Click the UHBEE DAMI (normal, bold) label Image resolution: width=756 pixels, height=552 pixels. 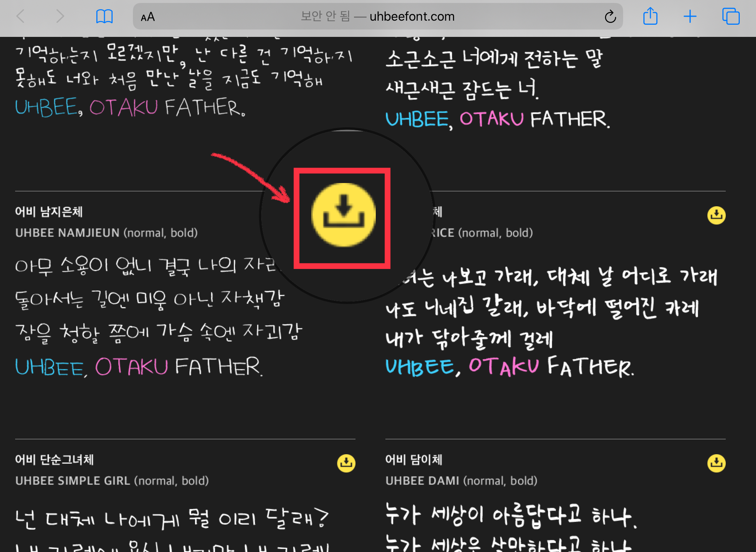coord(461,481)
